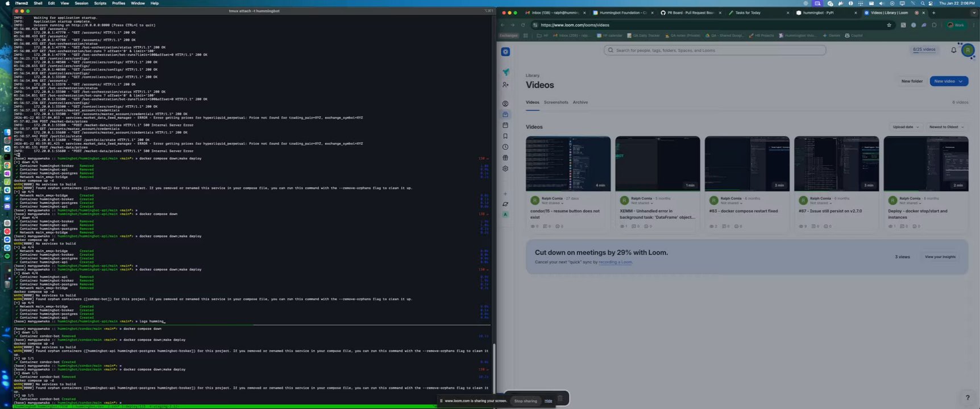Viewport: 980px width, 409px height.
Task: Click the Hide link on sharing bar
Action: coord(548,401)
